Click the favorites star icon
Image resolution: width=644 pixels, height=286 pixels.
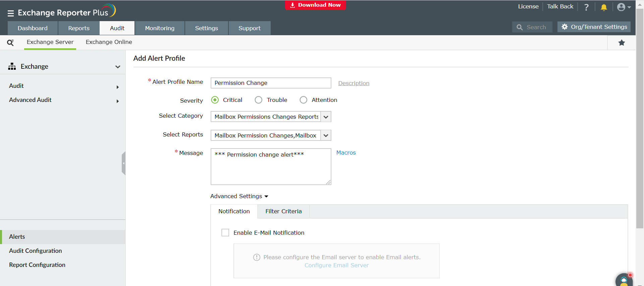tap(622, 43)
